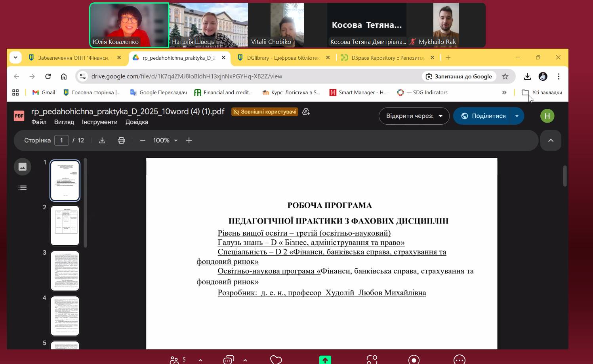The width and height of the screenshot is (593, 364).
Task: Select the page 3 thumbnail
Action: pyautogui.click(x=65, y=271)
